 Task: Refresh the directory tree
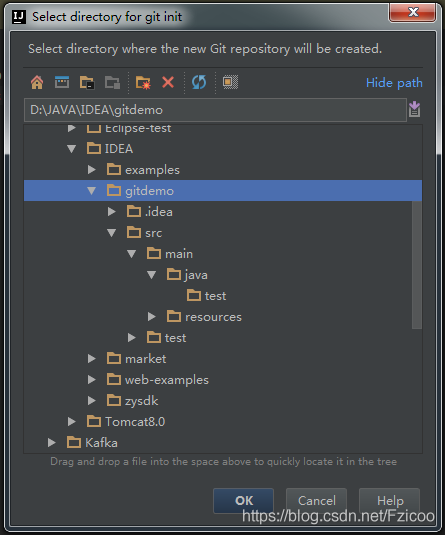[199, 83]
